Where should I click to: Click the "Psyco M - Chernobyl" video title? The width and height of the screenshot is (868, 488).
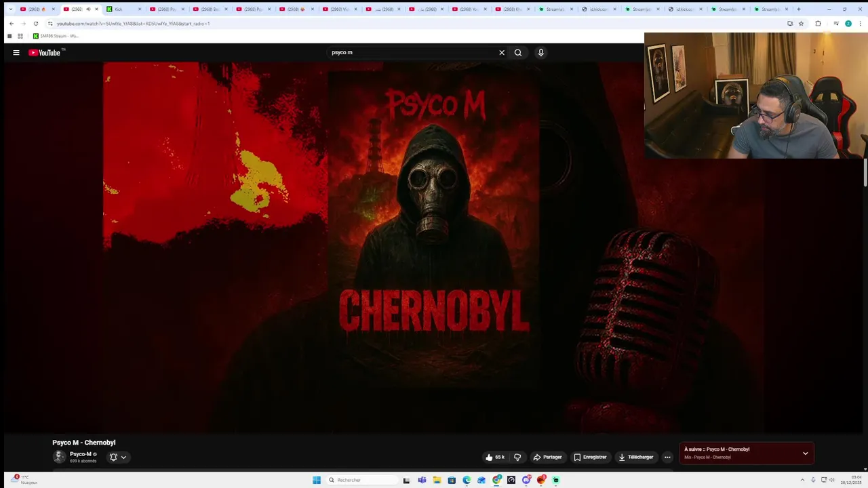point(84,443)
